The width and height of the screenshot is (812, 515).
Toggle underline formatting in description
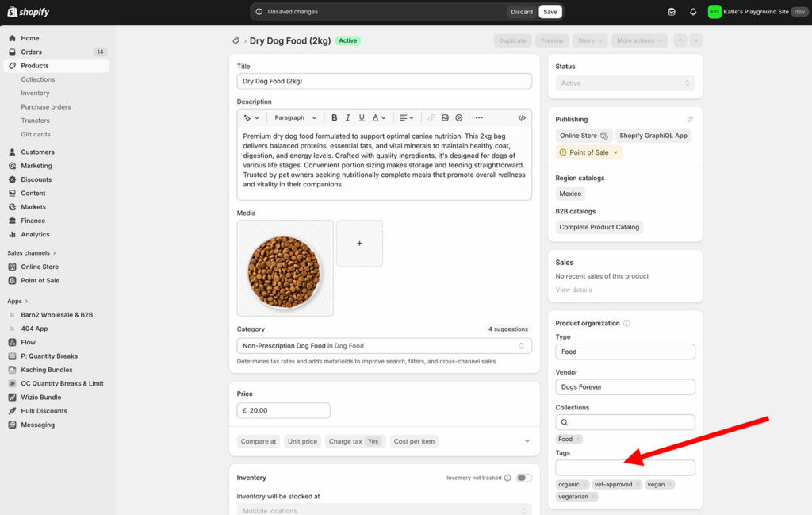click(362, 117)
